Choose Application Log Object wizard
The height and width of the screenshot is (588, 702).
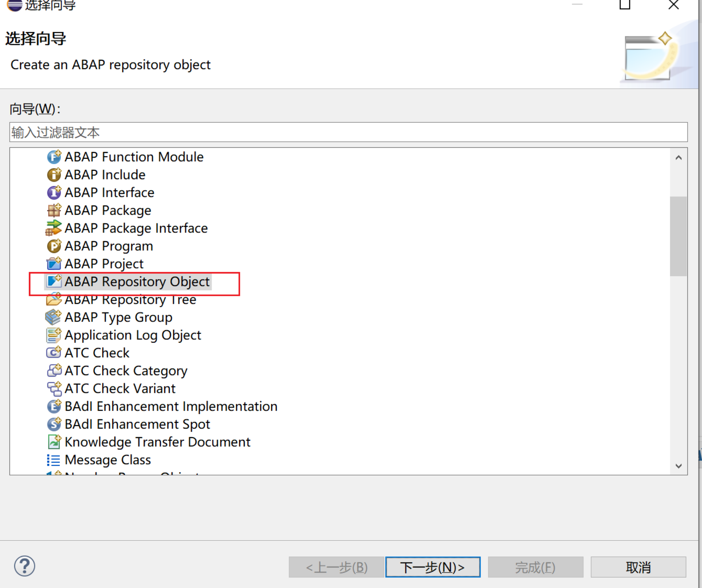tap(133, 335)
